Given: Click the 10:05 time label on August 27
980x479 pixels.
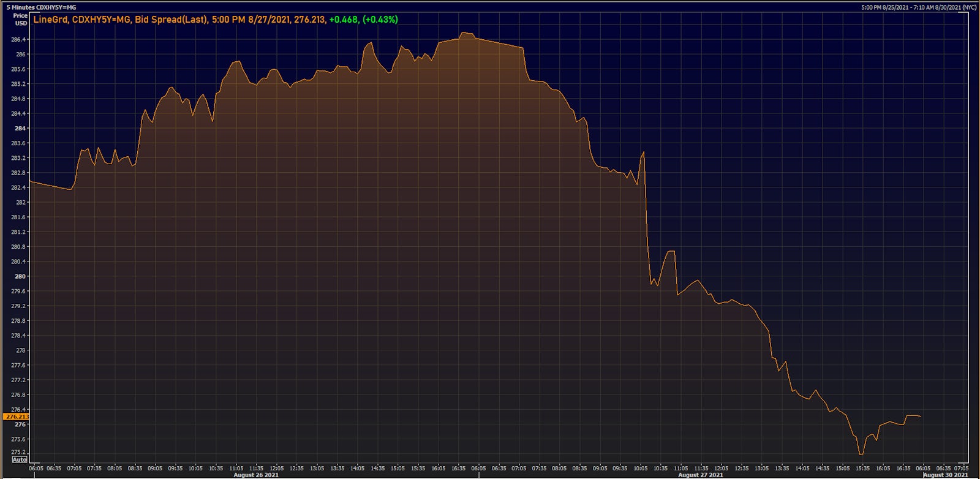Looking at the screenshot, I should coord(640,468).
